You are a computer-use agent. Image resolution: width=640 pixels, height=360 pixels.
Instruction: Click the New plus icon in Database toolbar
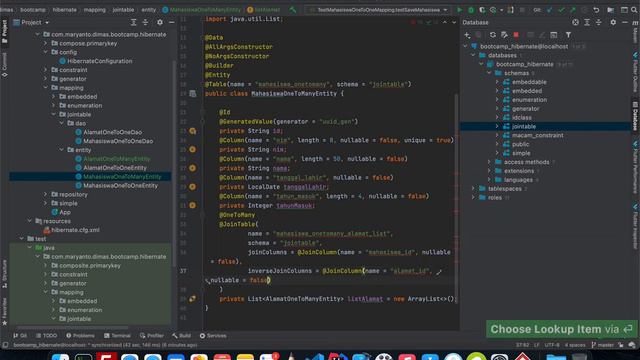pyautogui.click(x=467, y=35)
